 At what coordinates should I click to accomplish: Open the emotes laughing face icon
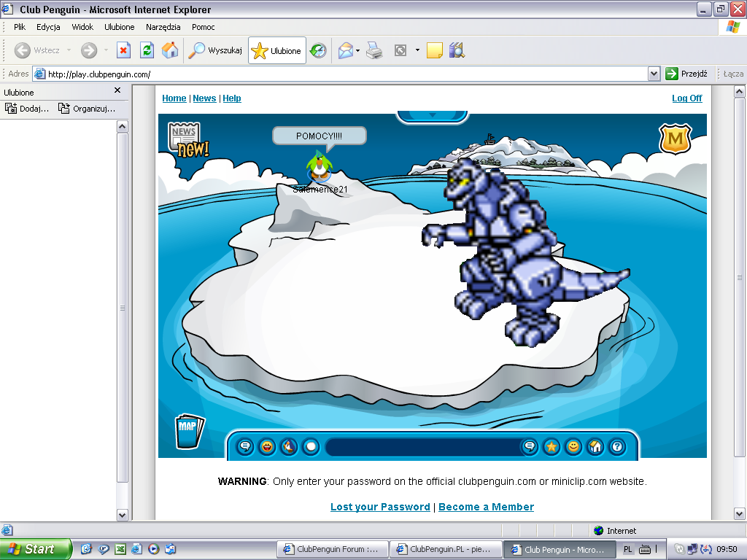[x=267, y=447]
